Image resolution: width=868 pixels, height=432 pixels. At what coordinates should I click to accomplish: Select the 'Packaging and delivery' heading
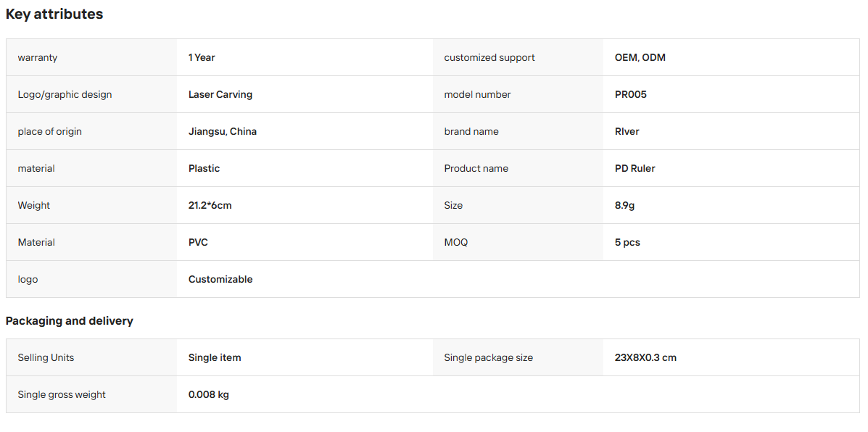69,321
